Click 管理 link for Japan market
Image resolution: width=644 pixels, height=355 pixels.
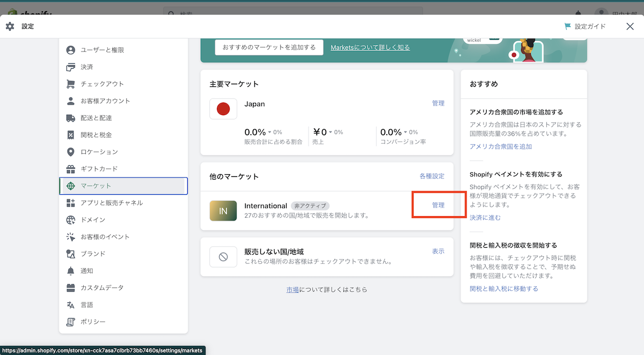[x=438, y=103]
